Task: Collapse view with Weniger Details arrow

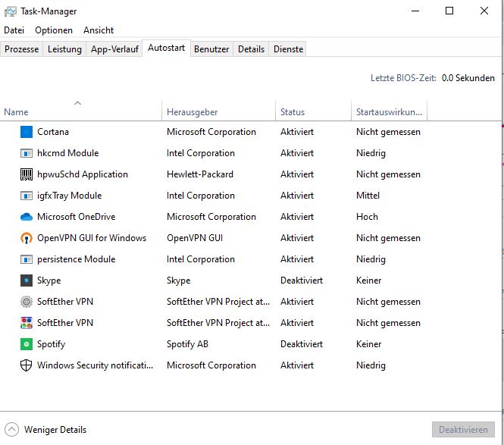Action: tap(11, 430)
